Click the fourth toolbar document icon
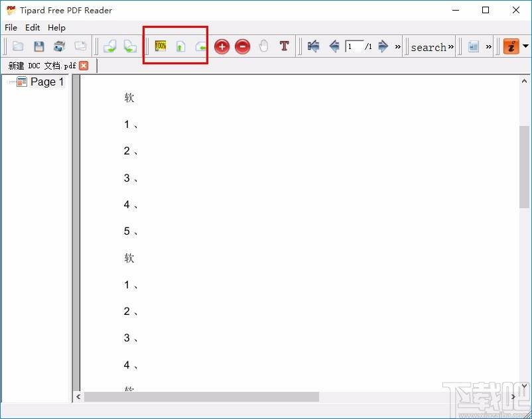Viewport: 532px width, 419px height. click(x=80, y=46)
